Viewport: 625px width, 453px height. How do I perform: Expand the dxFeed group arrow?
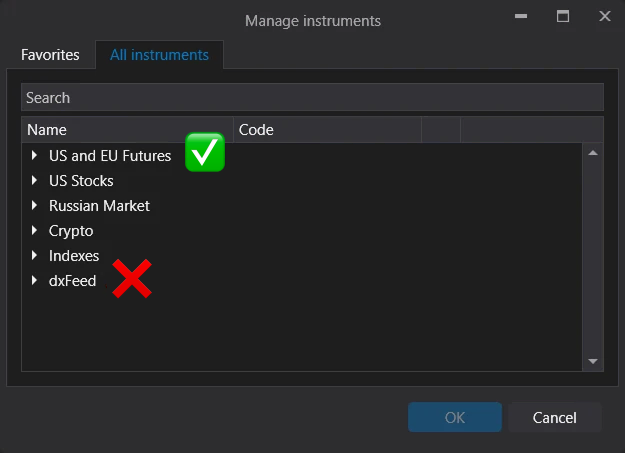pos(34,281)
